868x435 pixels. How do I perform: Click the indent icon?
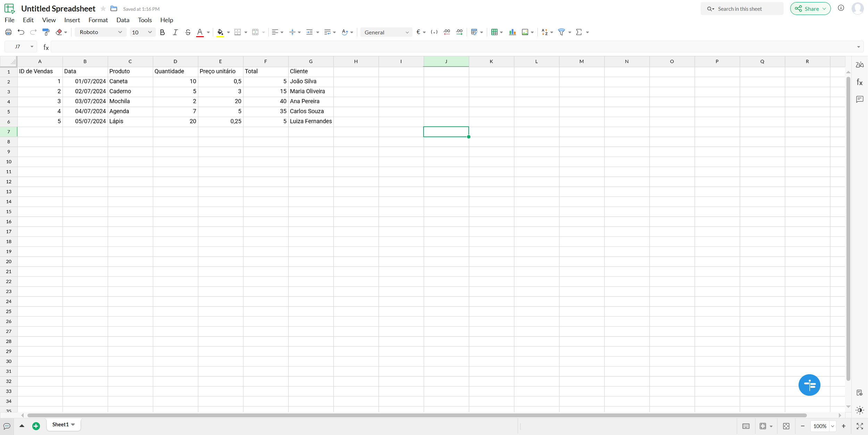point(309,32)
